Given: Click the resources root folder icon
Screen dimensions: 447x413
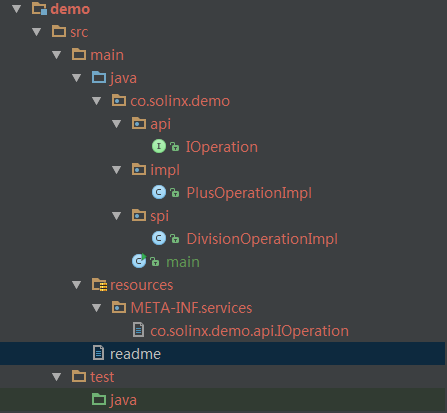Looking at the screenshot, I should (99, 285).
